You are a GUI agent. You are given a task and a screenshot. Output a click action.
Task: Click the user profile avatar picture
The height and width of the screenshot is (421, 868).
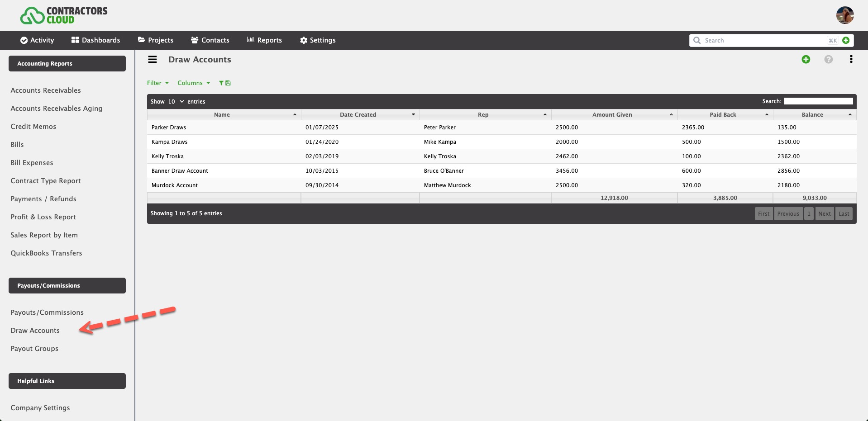(x=844, y=15)
